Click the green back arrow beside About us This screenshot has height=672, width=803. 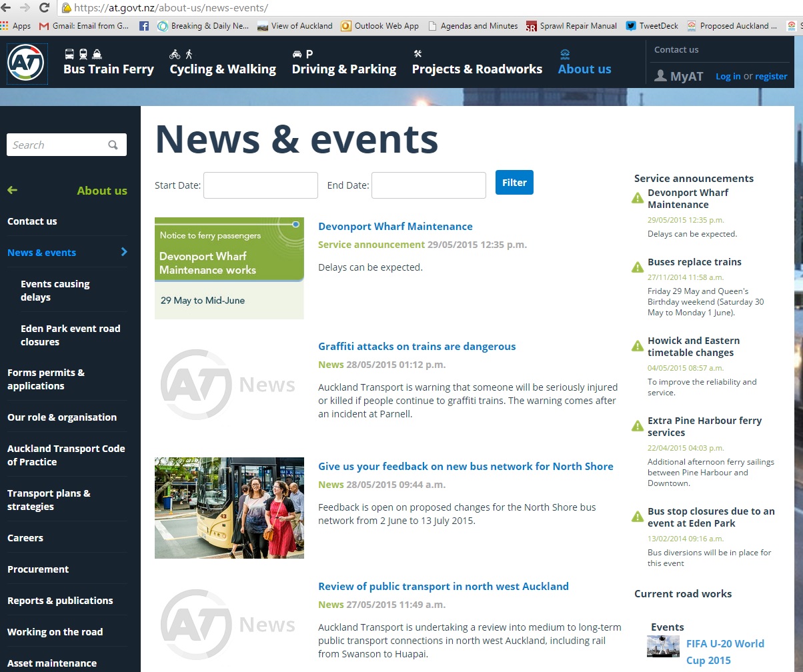[x=12, y=190]
